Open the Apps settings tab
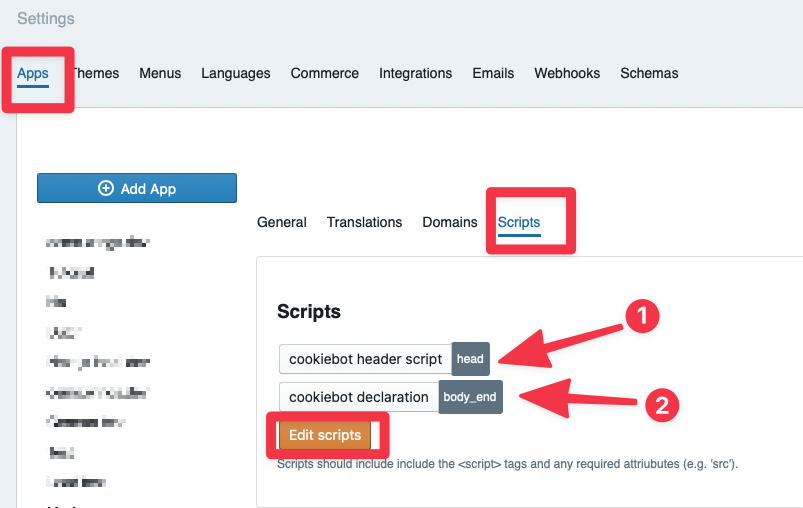 click(33, 73)
